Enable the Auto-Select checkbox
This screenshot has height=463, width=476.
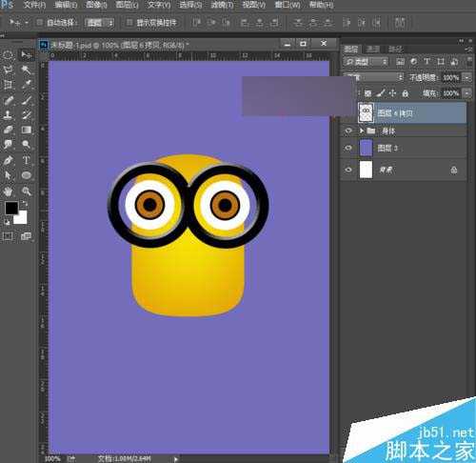pos(40,23)
